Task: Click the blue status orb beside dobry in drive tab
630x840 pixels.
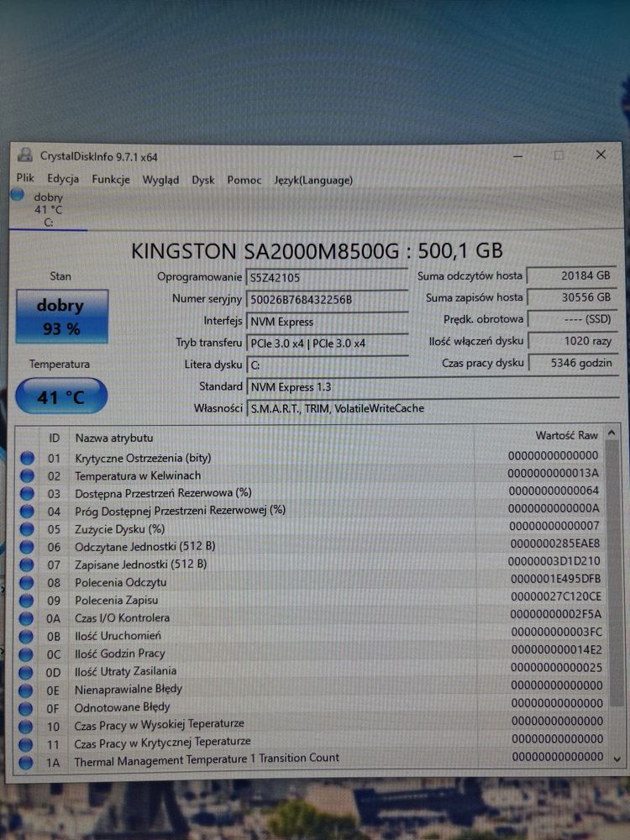Action: (18, 195)
